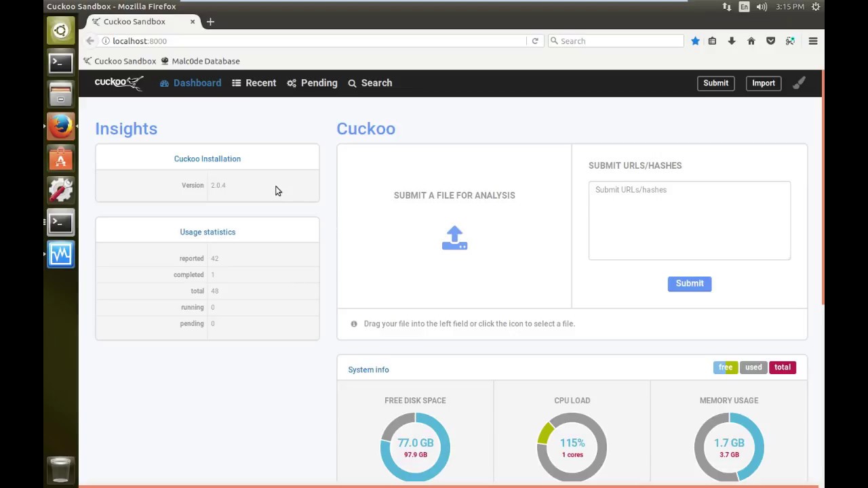Click the Submit URLs/hashes text area

point(690,220)
